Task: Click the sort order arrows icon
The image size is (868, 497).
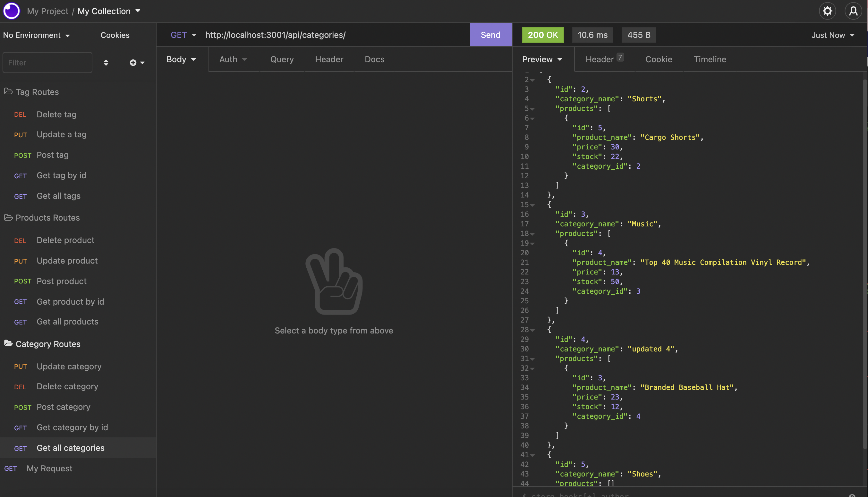Action: click(x=106, y=63)
